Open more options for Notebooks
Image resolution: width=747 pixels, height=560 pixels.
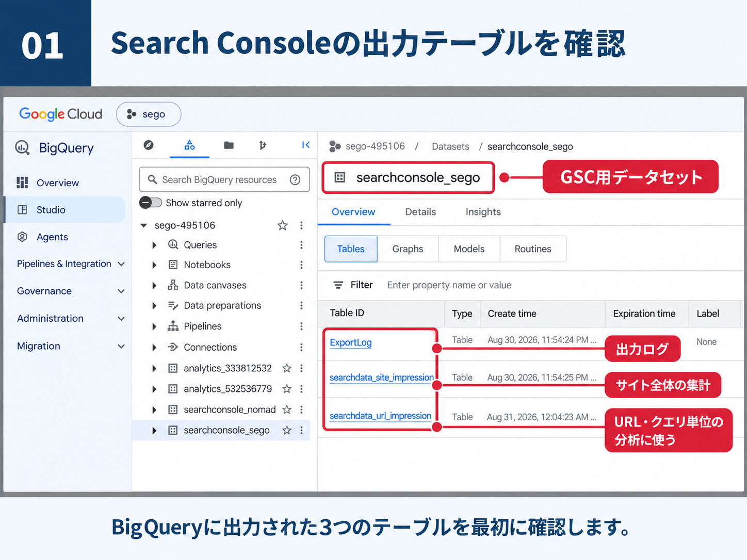point(301,265)
